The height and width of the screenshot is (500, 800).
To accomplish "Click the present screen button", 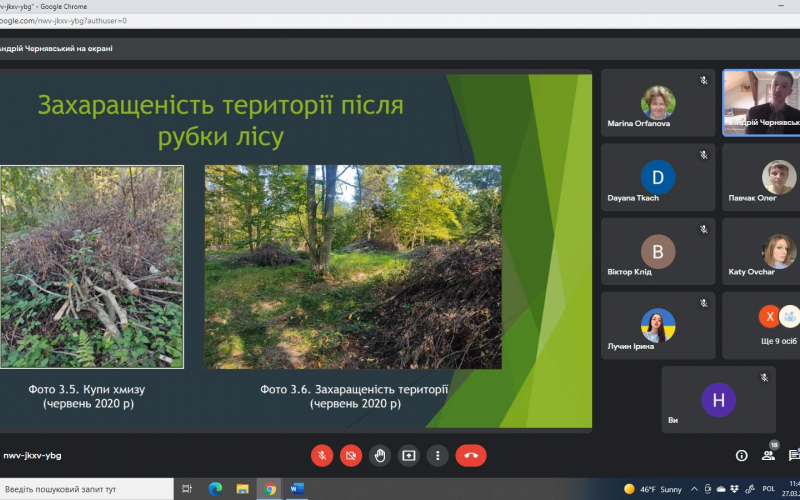I will (x=409, y=456).
